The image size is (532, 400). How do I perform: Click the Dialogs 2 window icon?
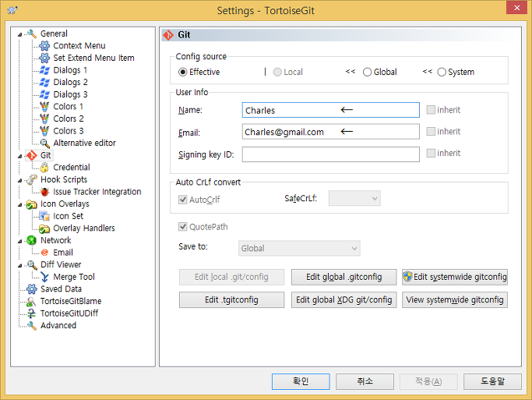tap(44, 82)
